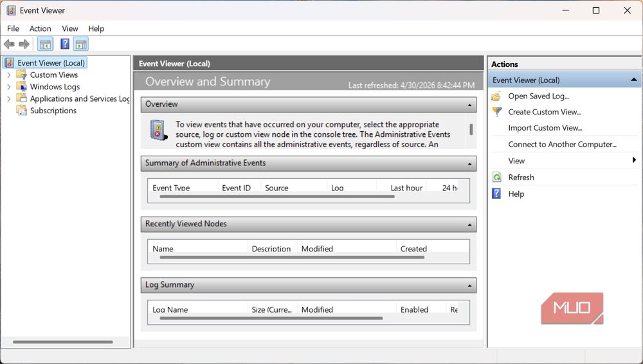Viewport: 643px width, 364px height.
Task: Collapse the Log Summary section
Action: [469, 286]
